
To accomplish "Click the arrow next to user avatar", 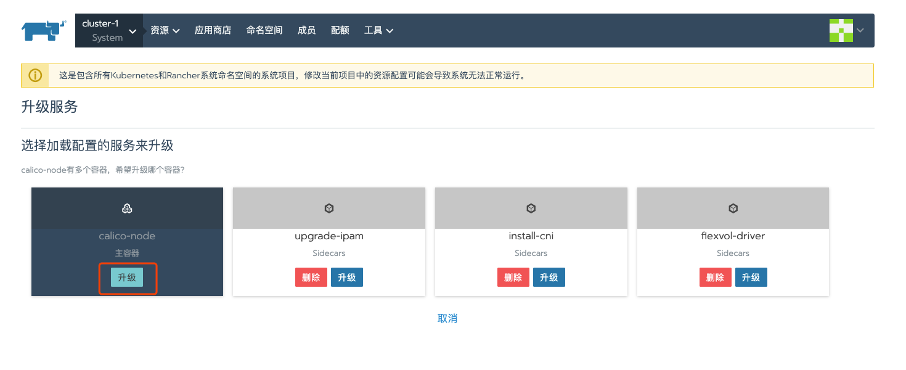I will [860, 30].
